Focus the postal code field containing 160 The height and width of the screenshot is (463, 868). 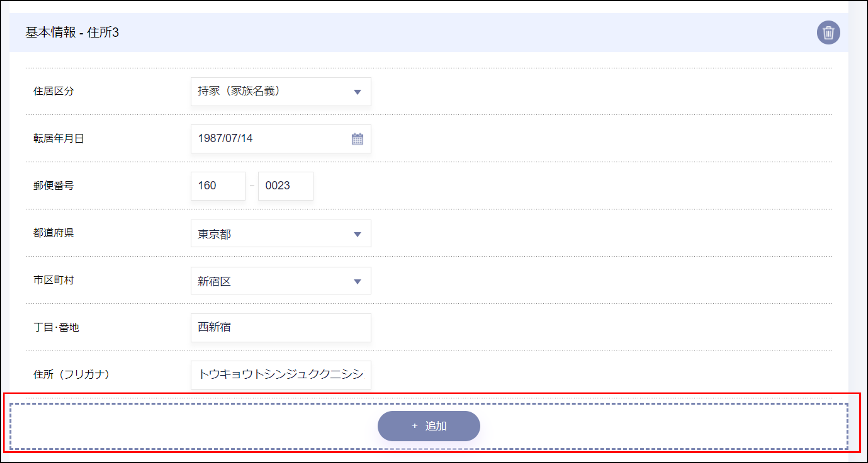coord(218,186)
